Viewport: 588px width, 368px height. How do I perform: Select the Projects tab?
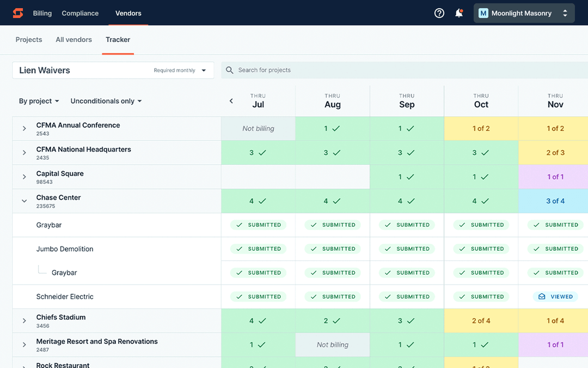coord(28,39)
